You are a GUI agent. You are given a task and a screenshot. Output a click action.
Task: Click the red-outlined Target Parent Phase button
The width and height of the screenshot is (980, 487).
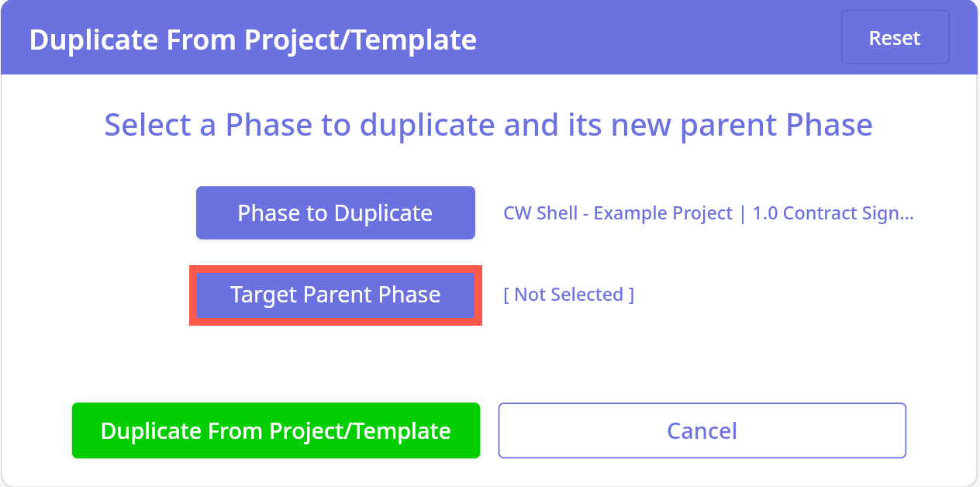335,295
